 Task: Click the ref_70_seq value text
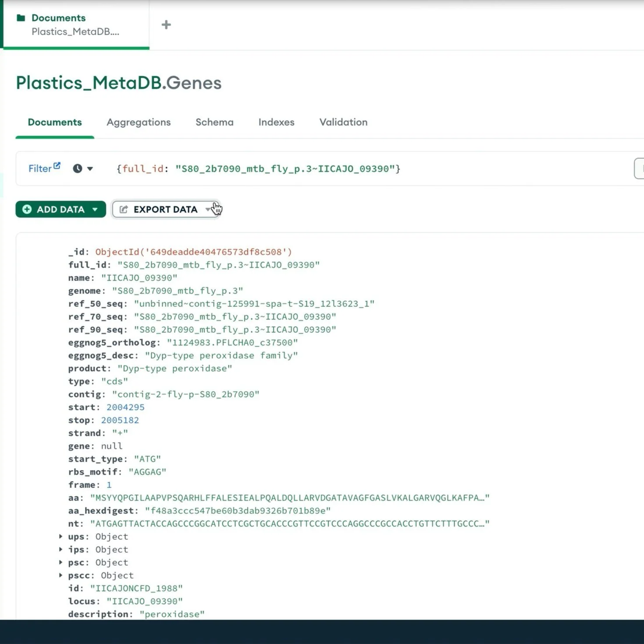click(235, 317)
